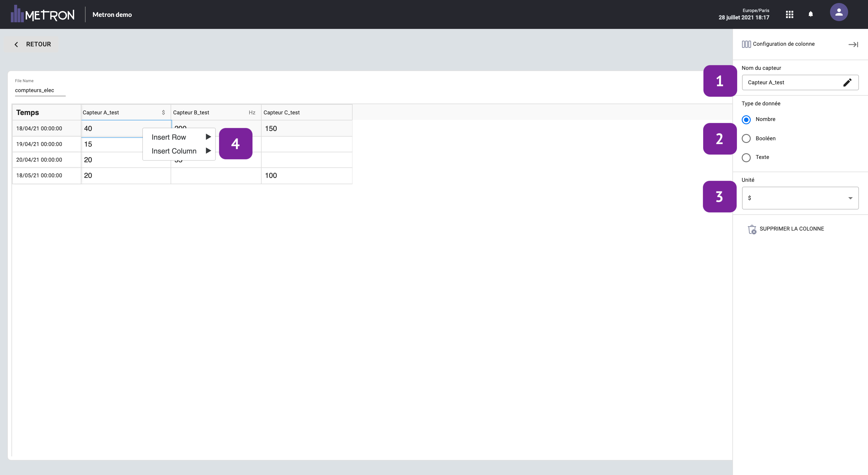Select the Booléen data type
The image size is (868, 475).
tap(746, 138)
